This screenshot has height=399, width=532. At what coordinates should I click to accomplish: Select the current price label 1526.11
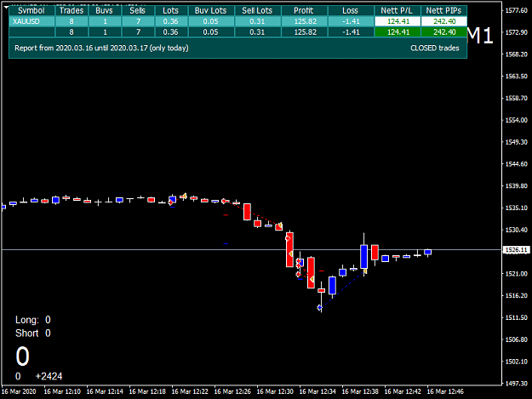click(516, 250)
